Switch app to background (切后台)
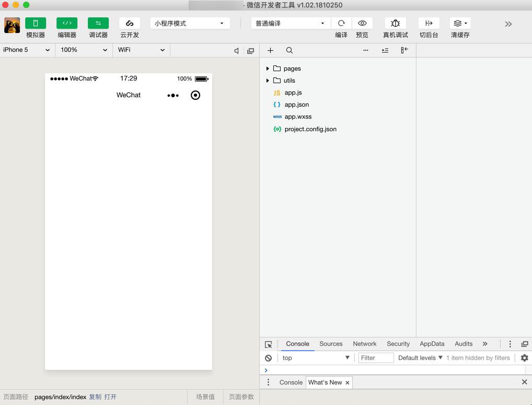532x405 pixels. point(429,23)
